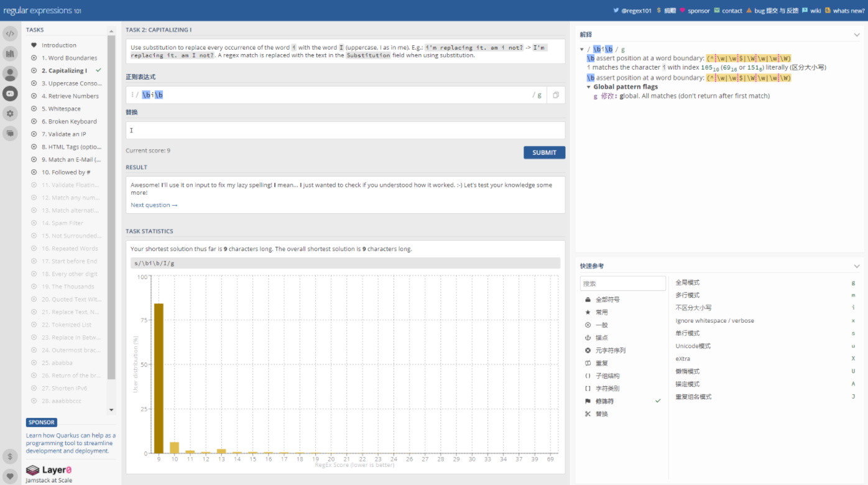
Task: Select task 2. Capitalizing I
Action: coord(64,71)
